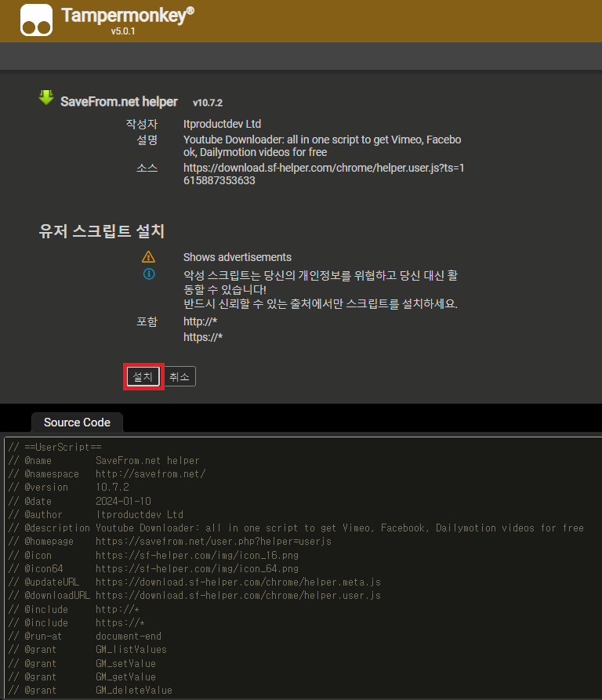Click the 설치 install button
The height and width of the screenshot is (700, 602).
tap(143, 377)
